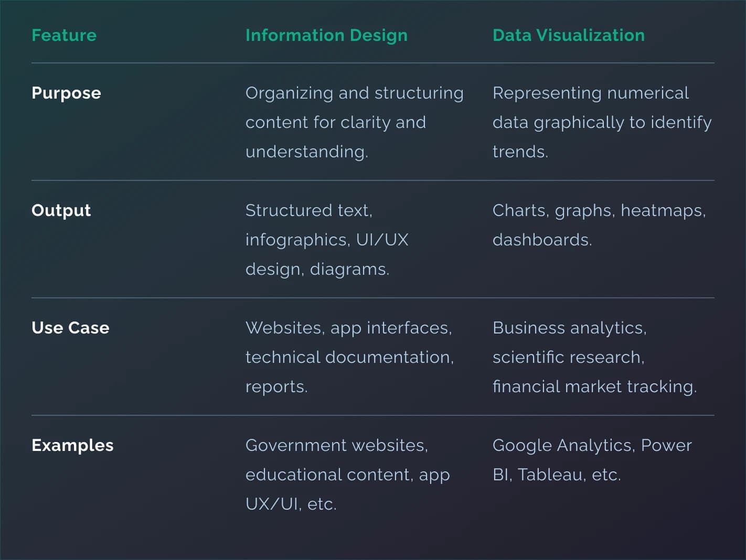Click the "Government websites" text
This screenshot has width=746, height=560.
pyautogui.click(x=336, y=445)
